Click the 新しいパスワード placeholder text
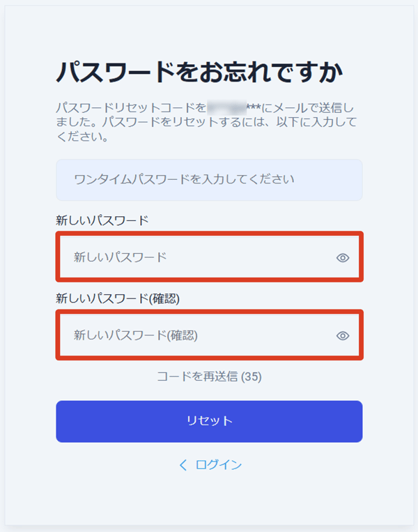 [x=121, y=257]
